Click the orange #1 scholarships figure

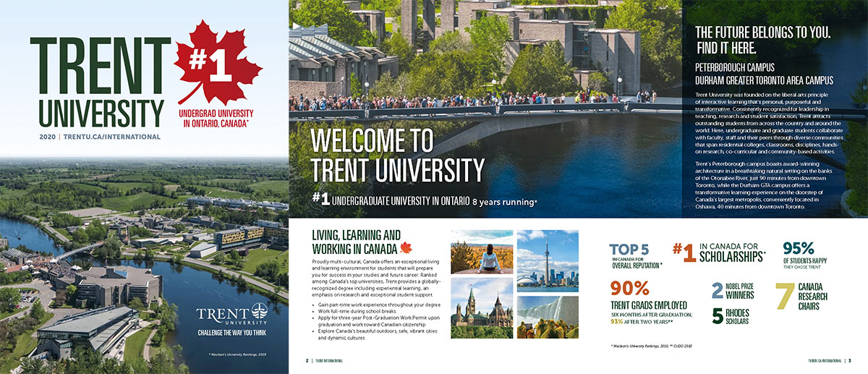[x=685, y=253]
